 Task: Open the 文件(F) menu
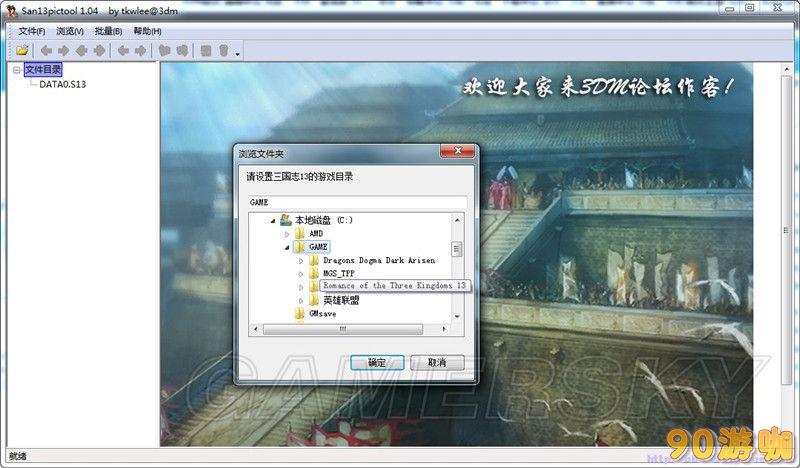tap(32, 31)
